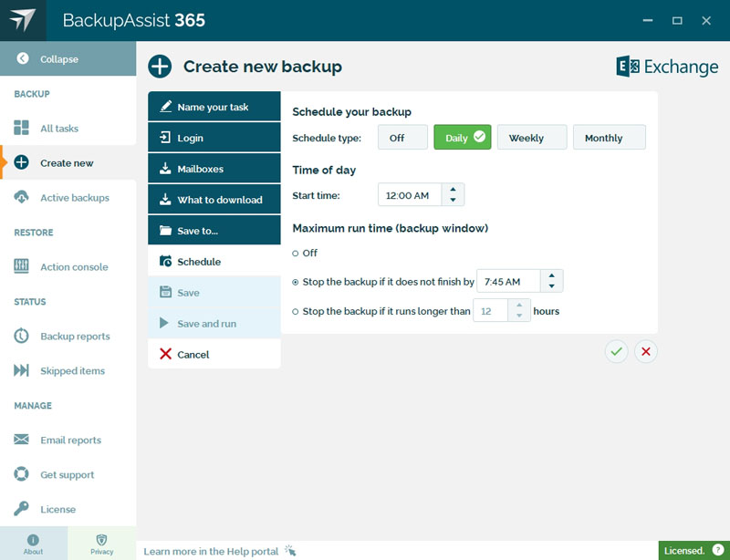Click the Collapse sidebar arrow icon
Image resolution: width=730 pixels, height=560 pixels.
click(22, 58)
